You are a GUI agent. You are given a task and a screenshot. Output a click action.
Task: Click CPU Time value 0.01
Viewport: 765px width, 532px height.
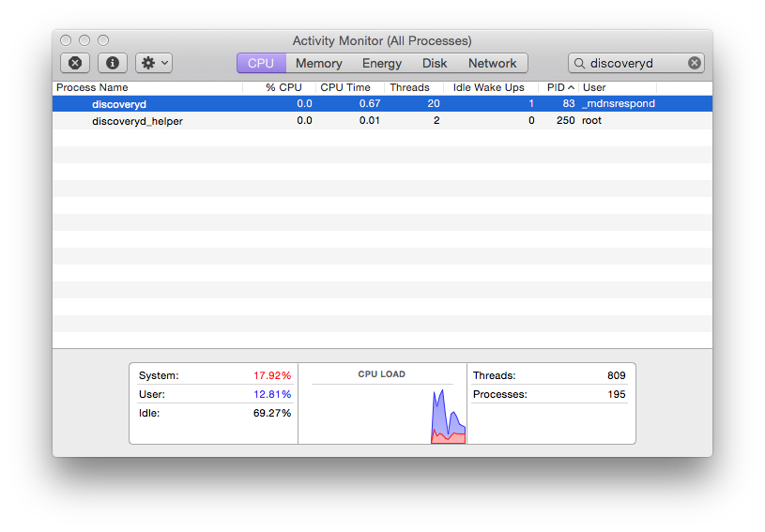coord(369,120)
